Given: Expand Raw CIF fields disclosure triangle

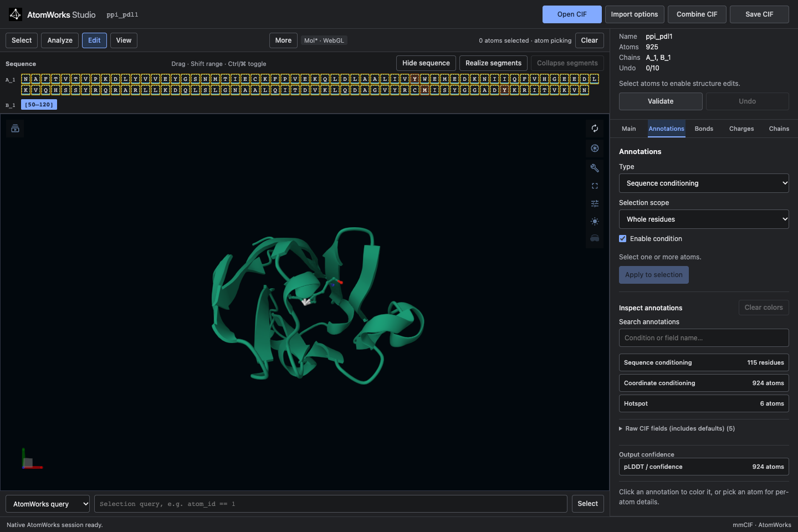Looking at the screenshot, I should coord(621,428).
